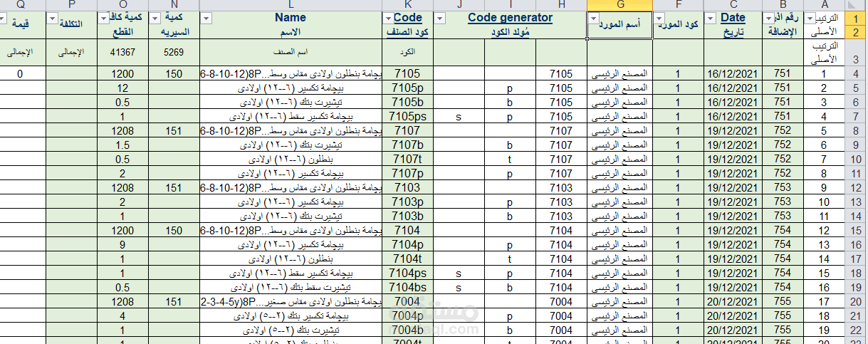The image size is (868, 344).
Task: Select the code cell 7103b
Action: point(407,216)
